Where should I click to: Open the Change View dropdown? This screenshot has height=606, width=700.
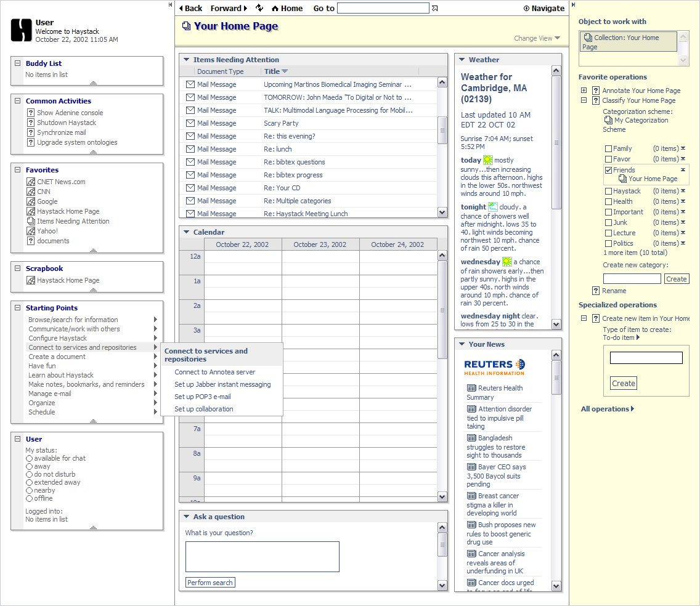tap(537, 38)
